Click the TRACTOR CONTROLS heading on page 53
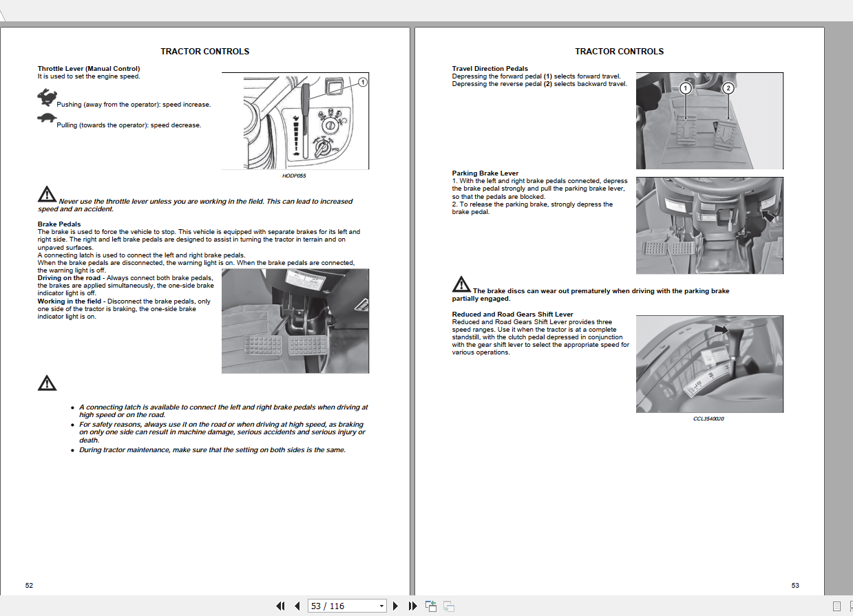The height and width of the screenshot is (616, 853). [619, 51]
